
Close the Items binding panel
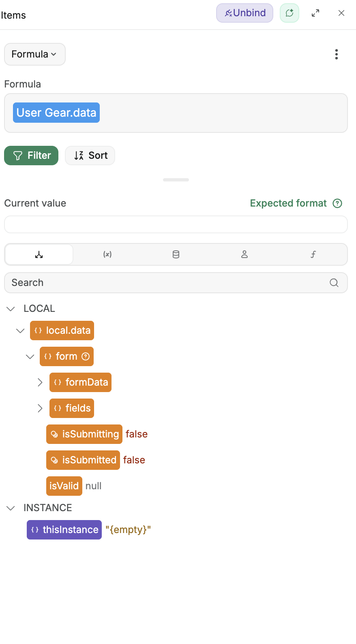tap(341, 13)
